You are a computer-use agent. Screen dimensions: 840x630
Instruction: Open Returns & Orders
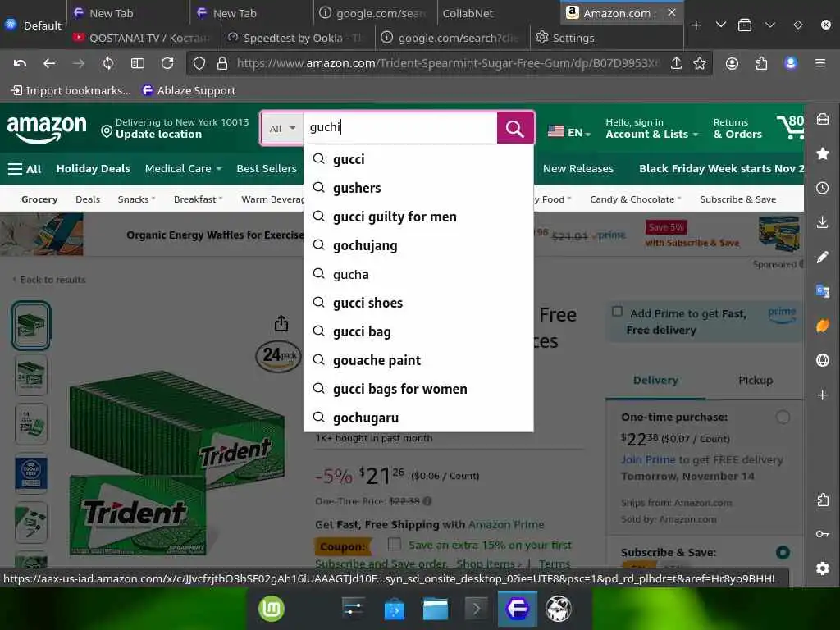737,129
